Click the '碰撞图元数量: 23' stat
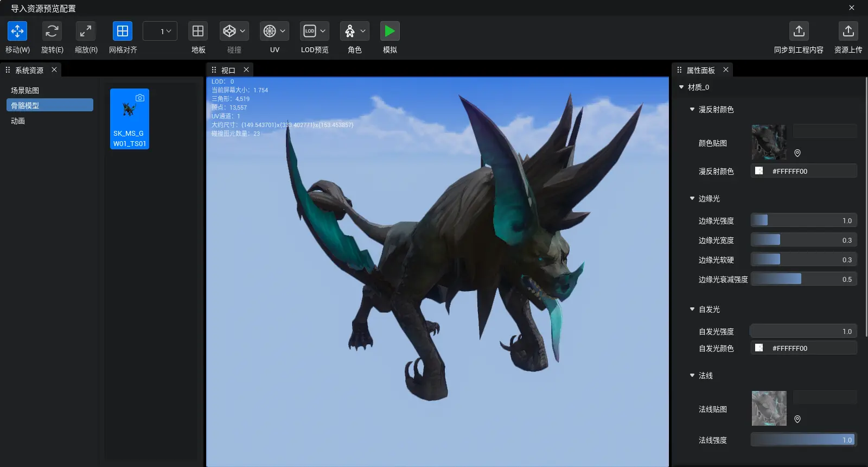 point(235,134)
